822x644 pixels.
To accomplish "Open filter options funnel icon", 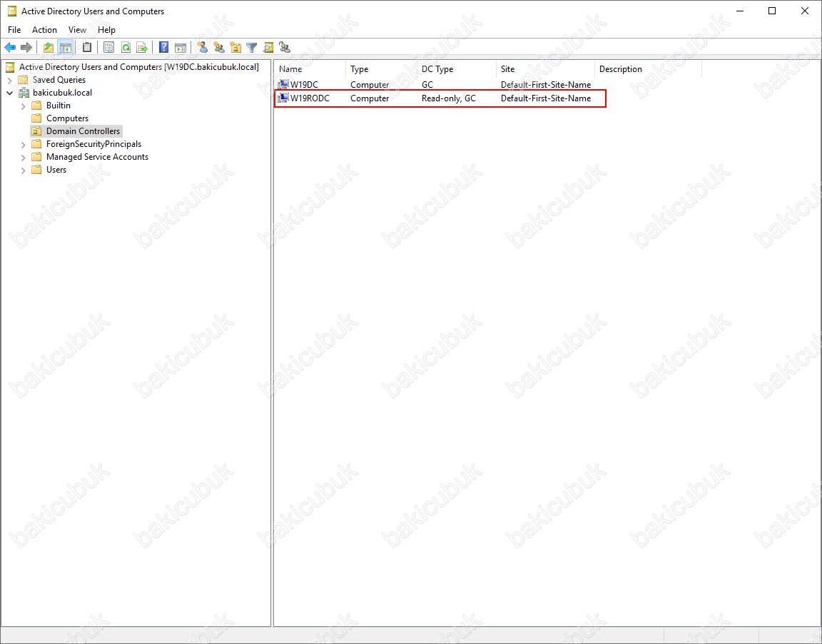I will [252, 48].
